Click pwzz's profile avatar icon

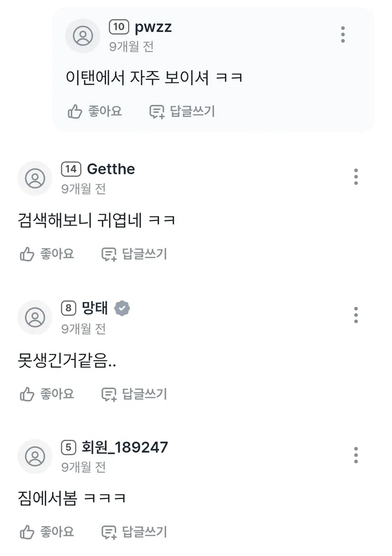point(83,36)
